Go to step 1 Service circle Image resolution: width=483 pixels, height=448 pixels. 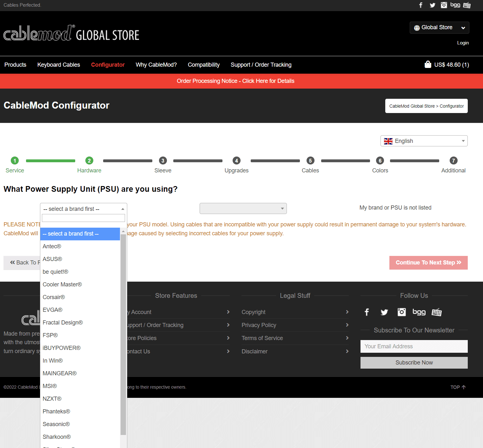15,161
